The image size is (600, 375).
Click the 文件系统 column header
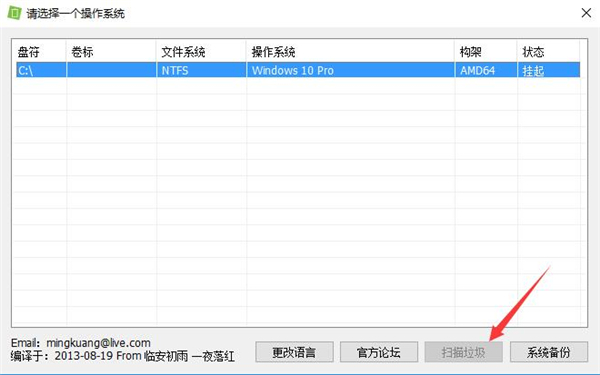(201, 52)
